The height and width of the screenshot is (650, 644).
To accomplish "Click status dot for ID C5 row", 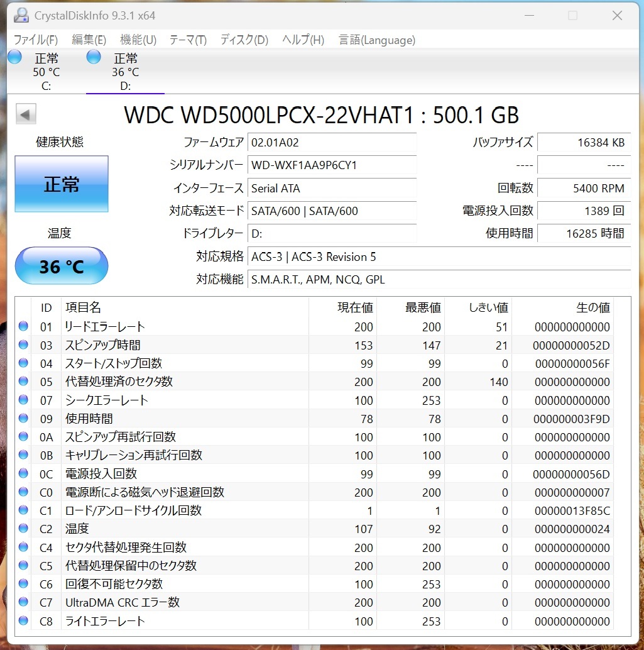I will (x=23, y=565).
